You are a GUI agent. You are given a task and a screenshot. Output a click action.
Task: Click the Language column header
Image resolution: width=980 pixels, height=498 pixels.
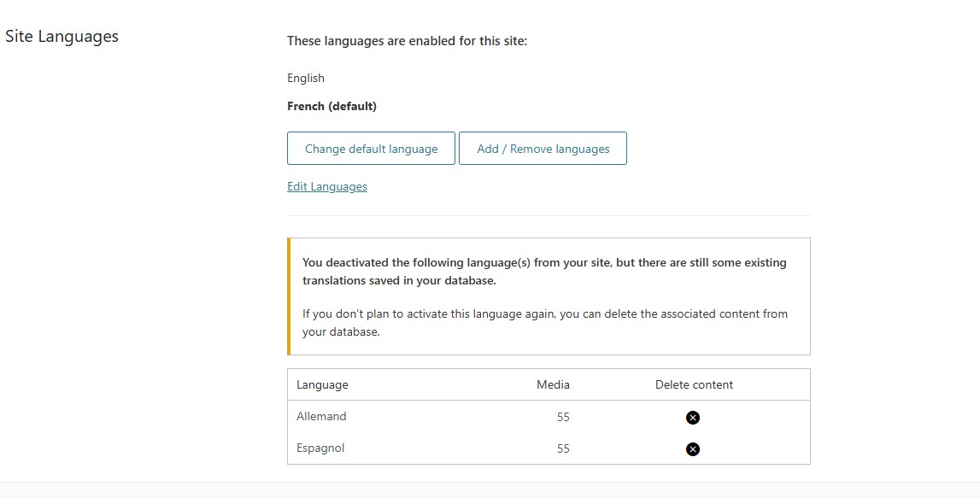322,385
